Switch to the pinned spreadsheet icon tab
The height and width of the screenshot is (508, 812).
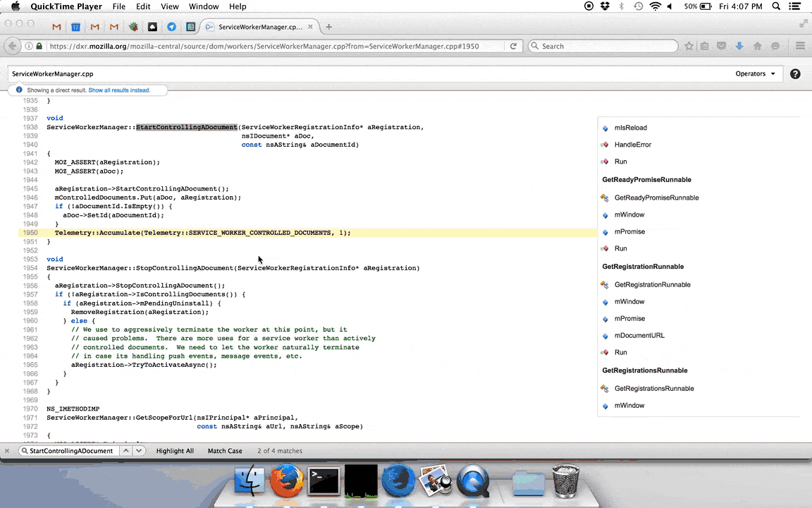pos(190,27)
